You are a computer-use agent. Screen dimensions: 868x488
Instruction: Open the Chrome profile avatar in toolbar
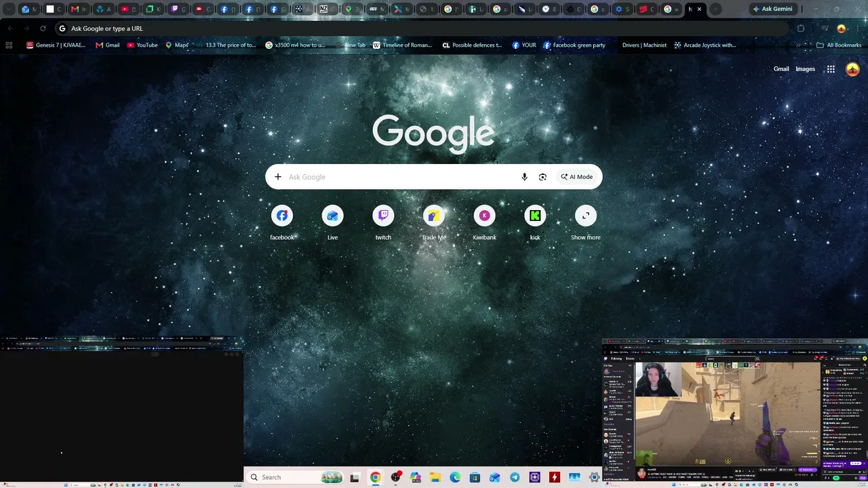[842, 28]
